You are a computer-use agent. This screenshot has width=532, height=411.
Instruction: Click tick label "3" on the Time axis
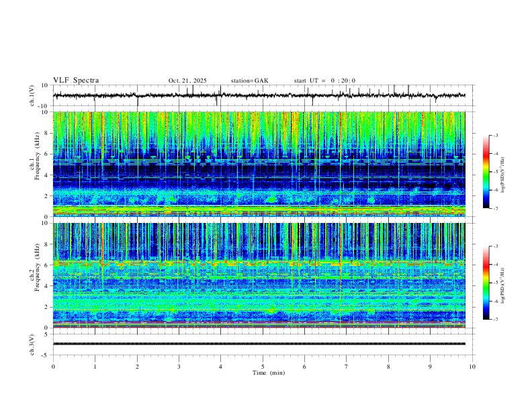[179, 367]
